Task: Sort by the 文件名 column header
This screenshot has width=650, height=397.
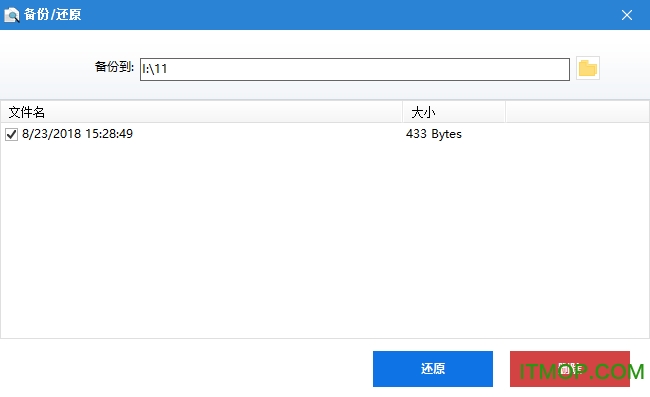Action: tap(201, 112)
